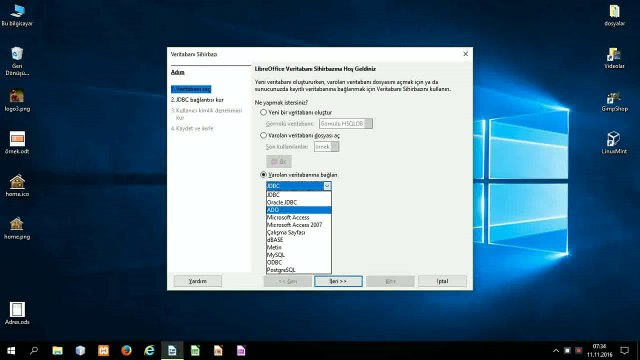Select dosyalar desktop folder

(614, 16)
